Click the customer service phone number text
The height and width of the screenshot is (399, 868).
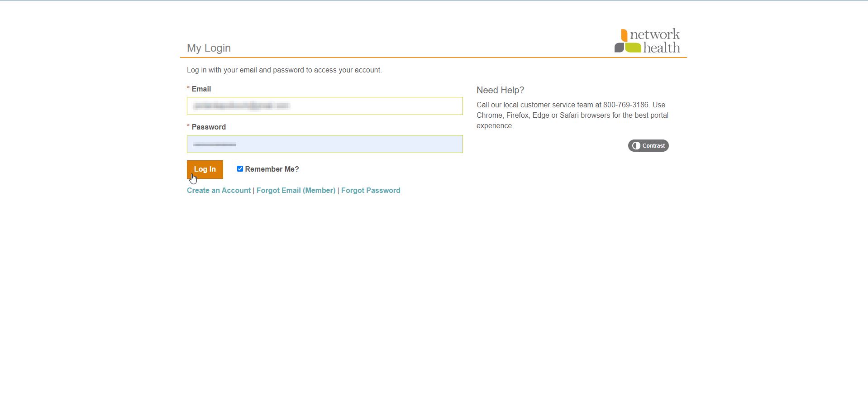pyautogui.click(x=626, y=105)
